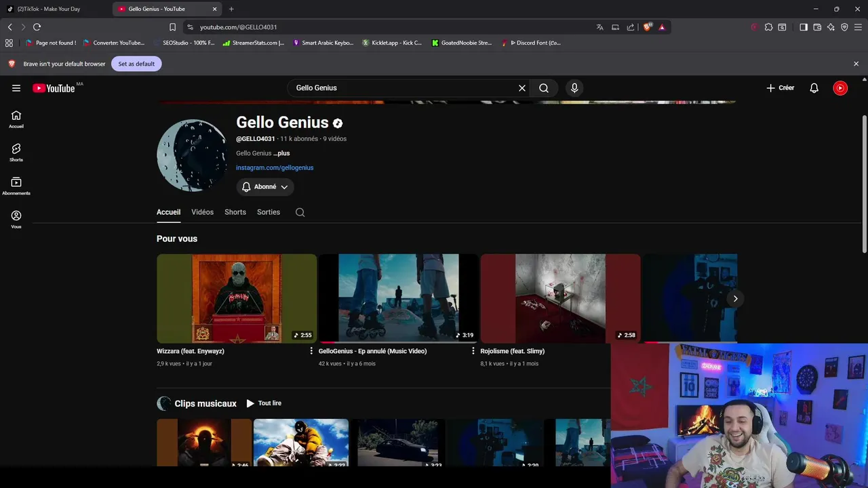Switch to the Accueil channel tab
This screenshot has width=868, height=488.
click(x=168, y=212)
